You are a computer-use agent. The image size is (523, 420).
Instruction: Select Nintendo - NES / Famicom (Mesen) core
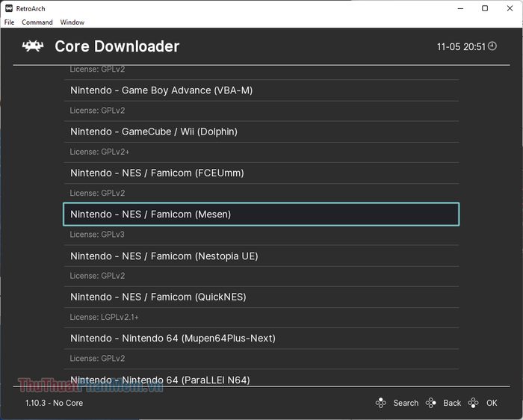261,214
